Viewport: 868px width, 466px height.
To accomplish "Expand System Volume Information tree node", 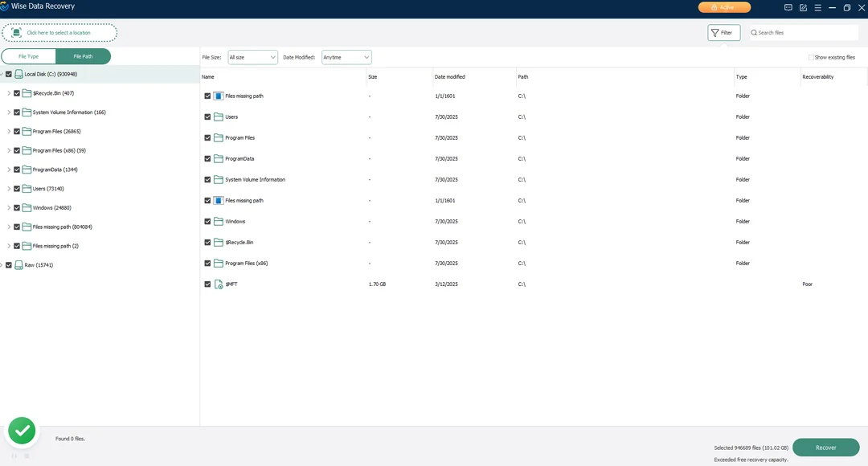I will [9, 112].
